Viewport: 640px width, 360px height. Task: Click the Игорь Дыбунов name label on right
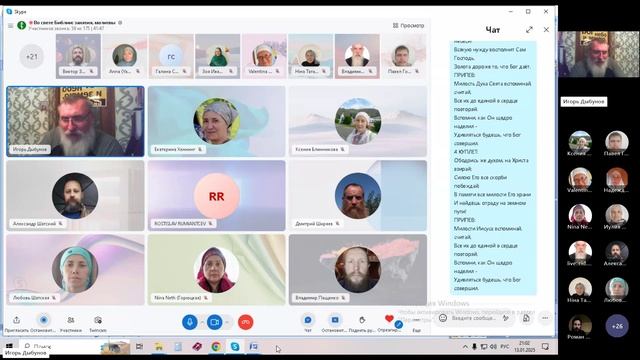[x=583, y=101]
